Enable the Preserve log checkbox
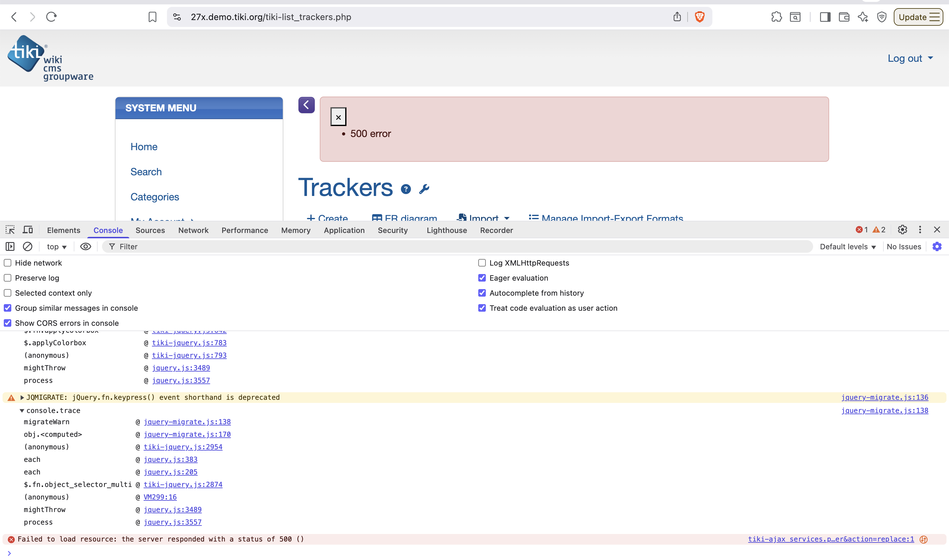This screenshot has width=949, height=560. click(8, 278)
